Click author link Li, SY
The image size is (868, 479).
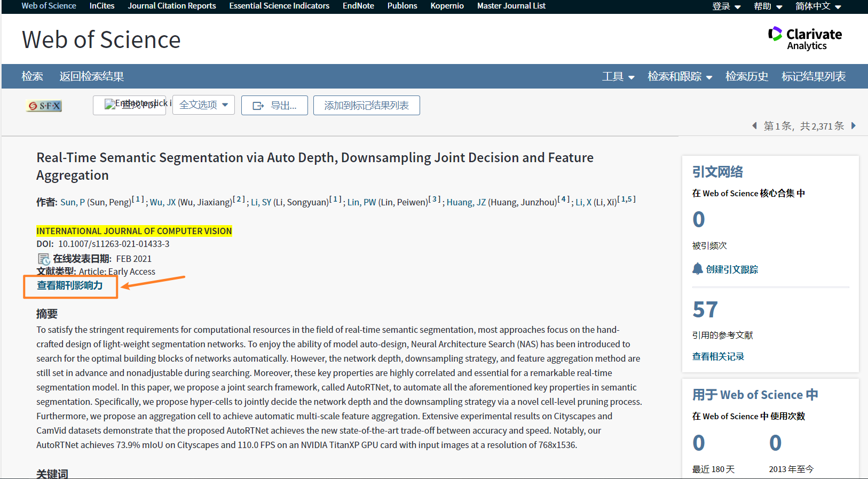[x=261, y=202]
